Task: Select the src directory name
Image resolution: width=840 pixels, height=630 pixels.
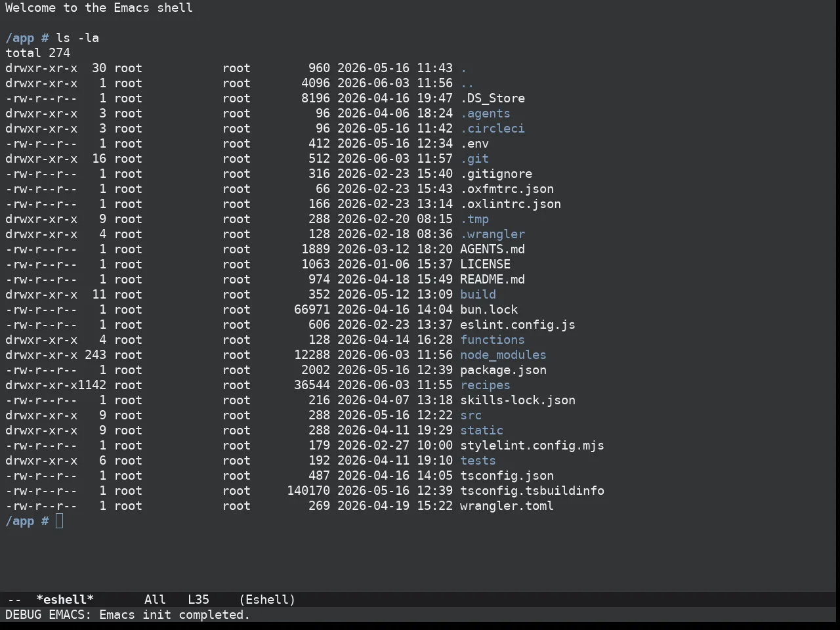Action: point(471,415)
